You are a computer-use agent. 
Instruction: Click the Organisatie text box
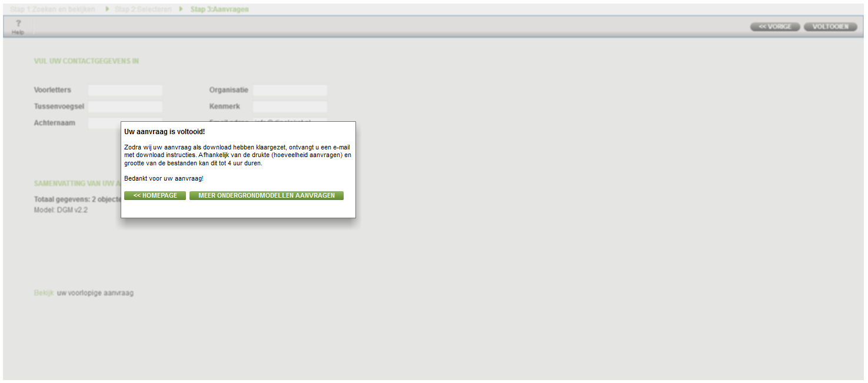(290, 91)
